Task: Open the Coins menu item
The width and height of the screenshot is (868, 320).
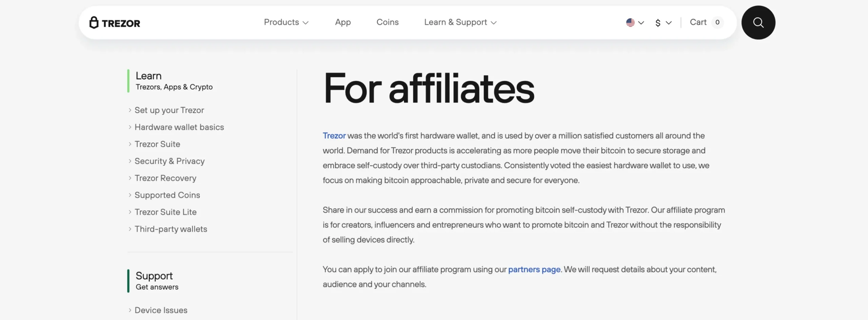Action: point(387,22)
